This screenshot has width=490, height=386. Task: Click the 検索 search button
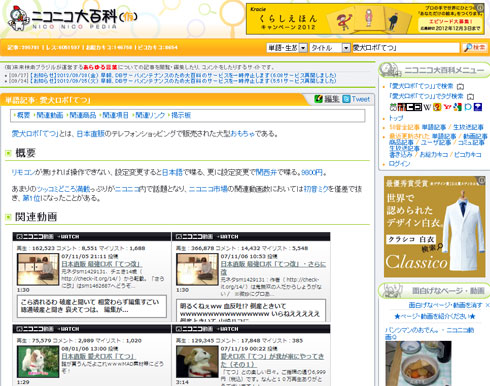point(475,48)
